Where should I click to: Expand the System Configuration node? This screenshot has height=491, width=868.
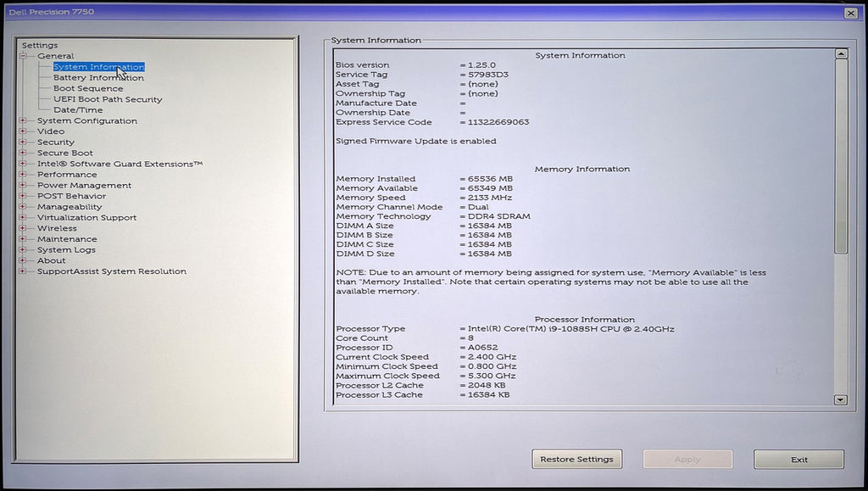(x=23, y=120)
